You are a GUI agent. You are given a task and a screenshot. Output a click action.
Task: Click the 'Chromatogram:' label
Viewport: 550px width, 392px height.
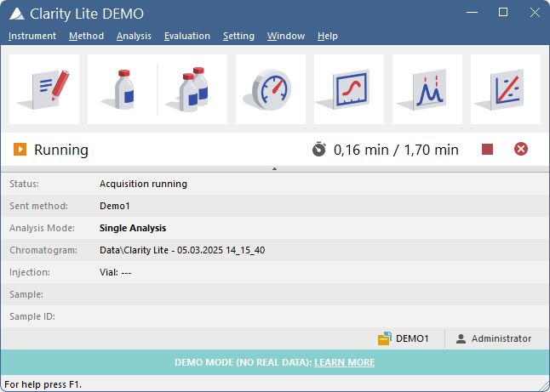[43, 250]
